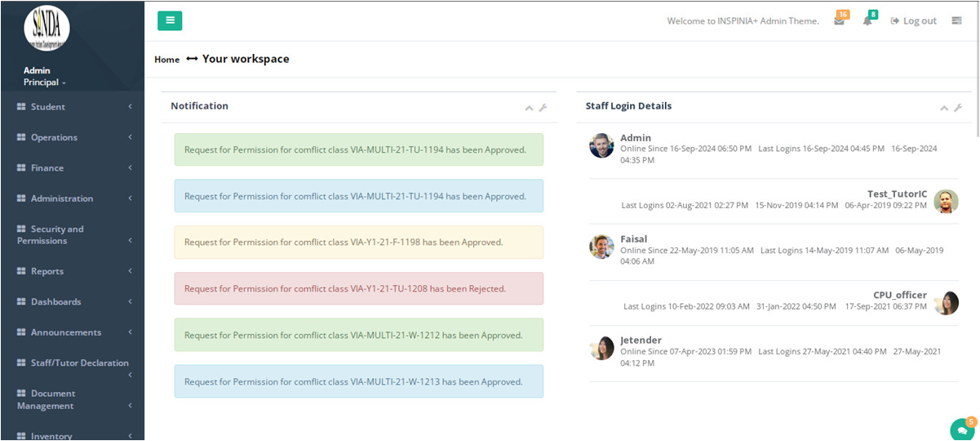Click the Home breadcrumb link
The image size is (980, 441).
[x=166, y=60]
